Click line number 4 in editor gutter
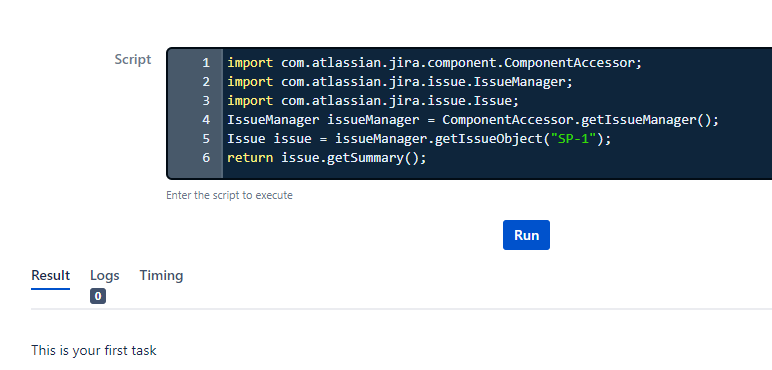The height and width of the screenshot is (370, 772). coord(206,120)
